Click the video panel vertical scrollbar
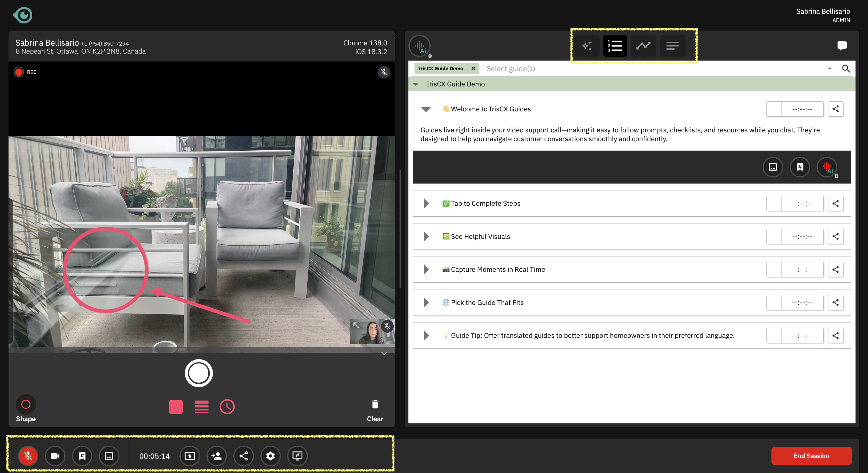The width and height of the screenshot is (868, 473). [x=400, y=229]
